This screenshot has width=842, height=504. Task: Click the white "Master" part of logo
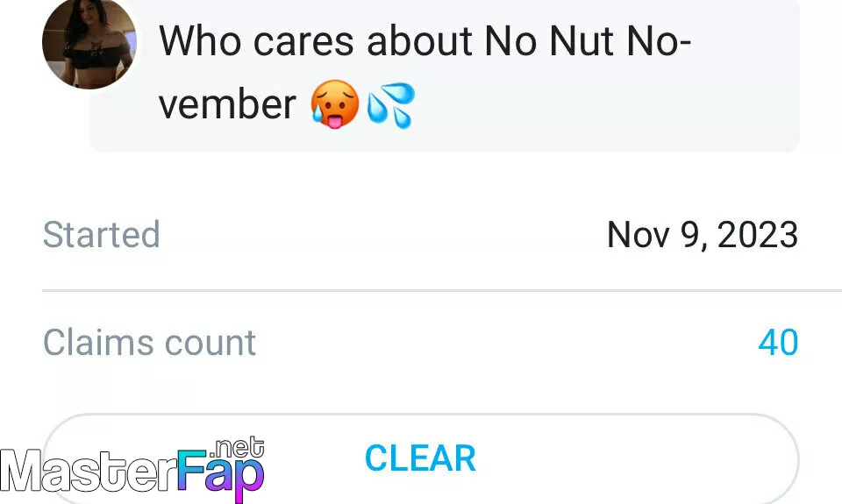89,471
